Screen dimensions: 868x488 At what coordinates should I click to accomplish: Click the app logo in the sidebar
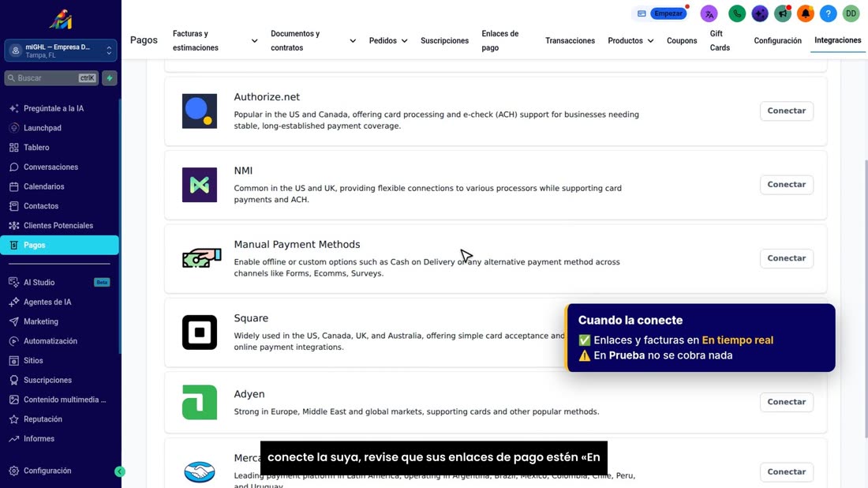(x=60, y=20)
